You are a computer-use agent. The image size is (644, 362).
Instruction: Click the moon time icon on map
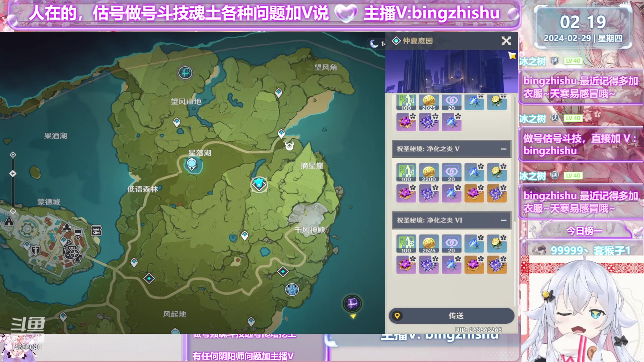click(374, 44)
